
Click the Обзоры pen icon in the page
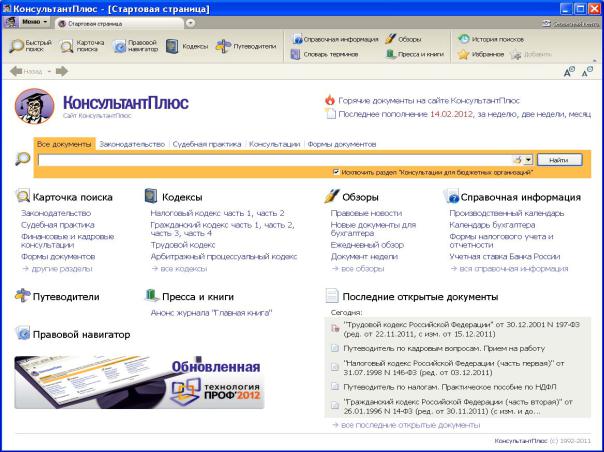[x=332, y=196]
